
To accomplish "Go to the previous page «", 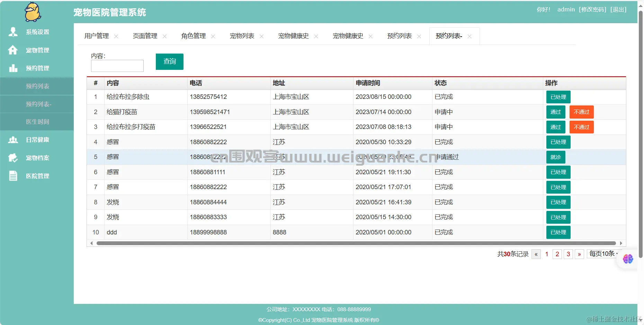I will (x=536, y=254).
